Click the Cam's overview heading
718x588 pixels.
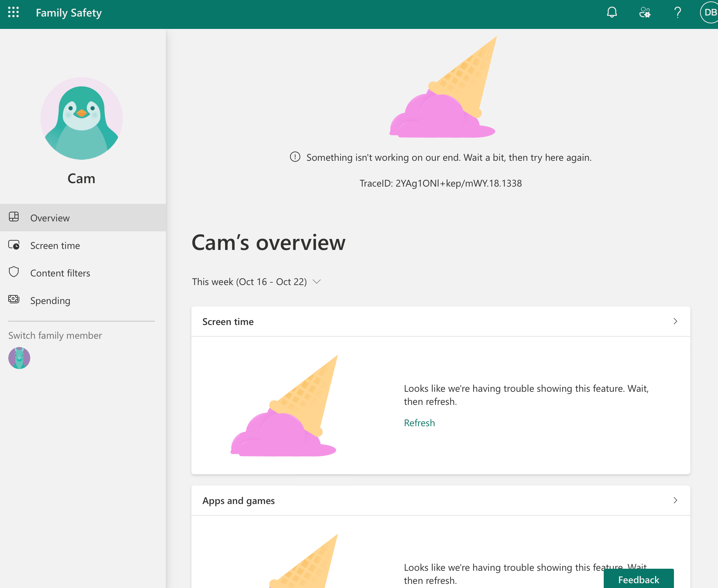[268, 242]
